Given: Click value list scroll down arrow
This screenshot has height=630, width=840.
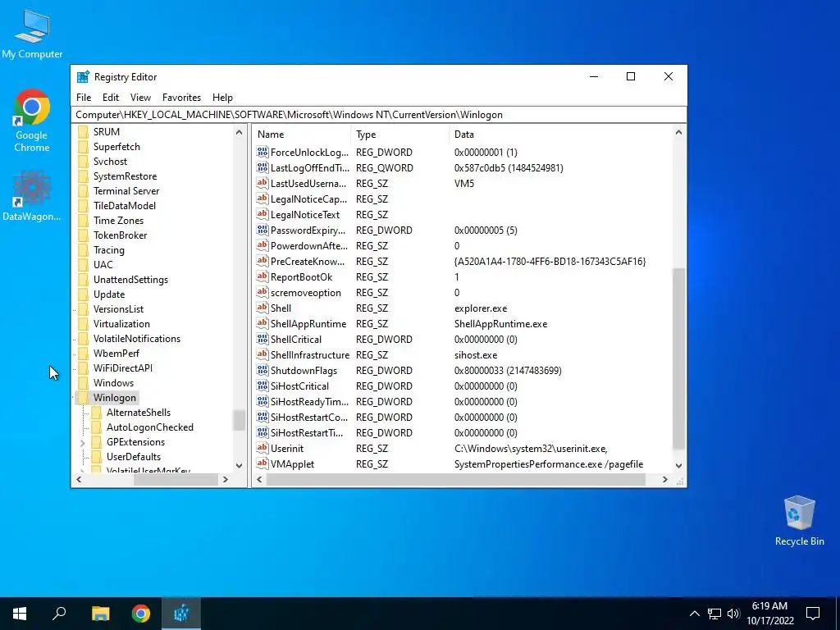Looking at the screenshot, I should [678, 466].
